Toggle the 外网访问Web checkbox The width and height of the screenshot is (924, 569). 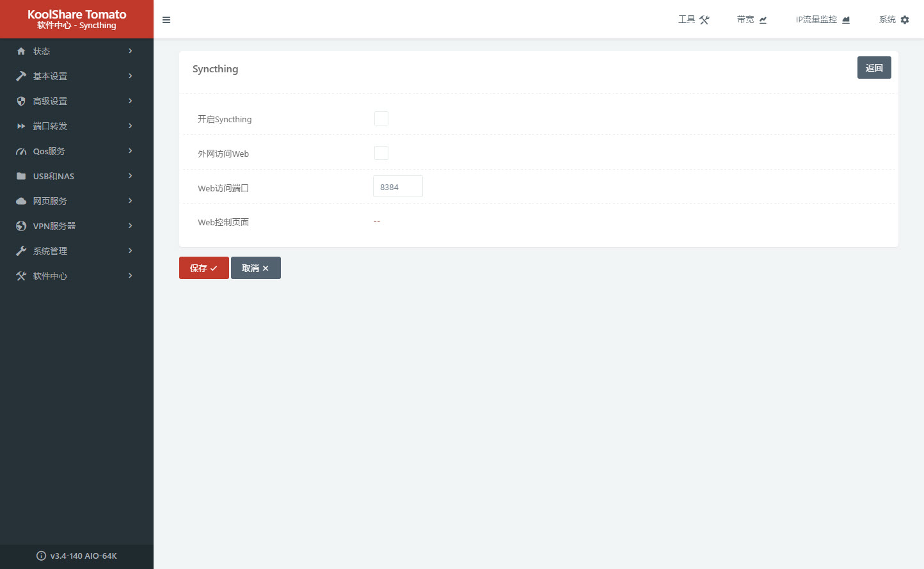click(x=381, y=153)
